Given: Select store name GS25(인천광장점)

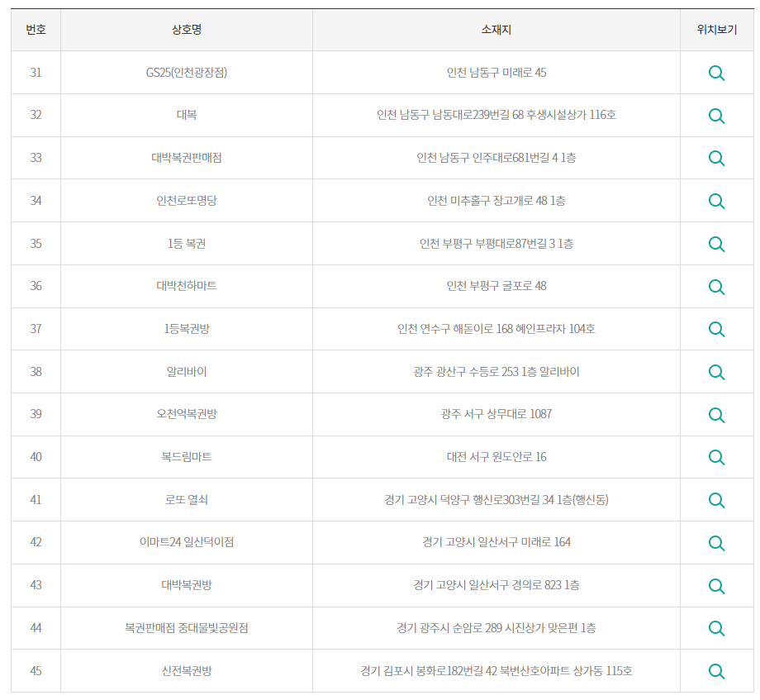Looking at the screenshot, I should [x=187, y=73].
